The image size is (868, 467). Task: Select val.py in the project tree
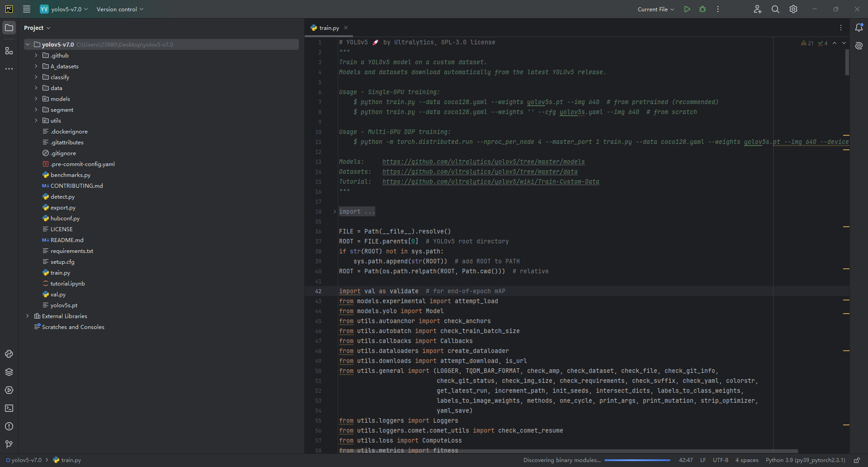tap(58, 294)
